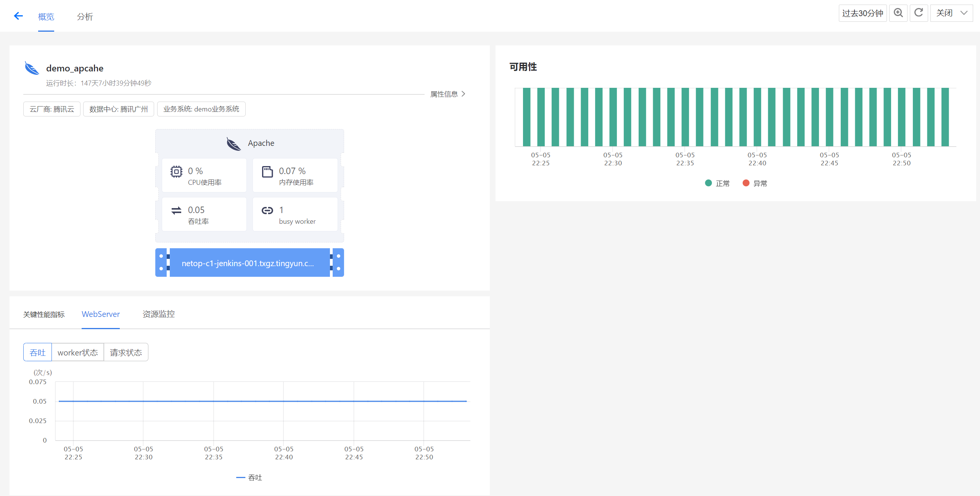This screenshot has height=496, width=980.
Task: Click the memory usage icon
Action: pyautogui.click(x=267, y=172)
